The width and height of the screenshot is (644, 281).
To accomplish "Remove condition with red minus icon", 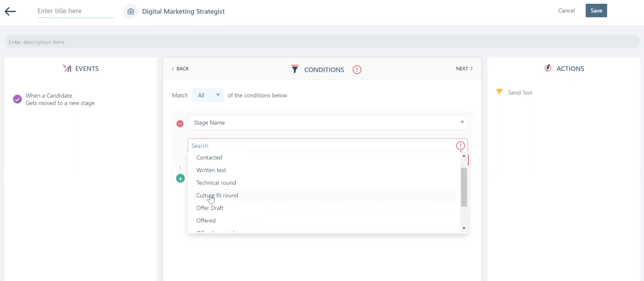I will point(180,123).
